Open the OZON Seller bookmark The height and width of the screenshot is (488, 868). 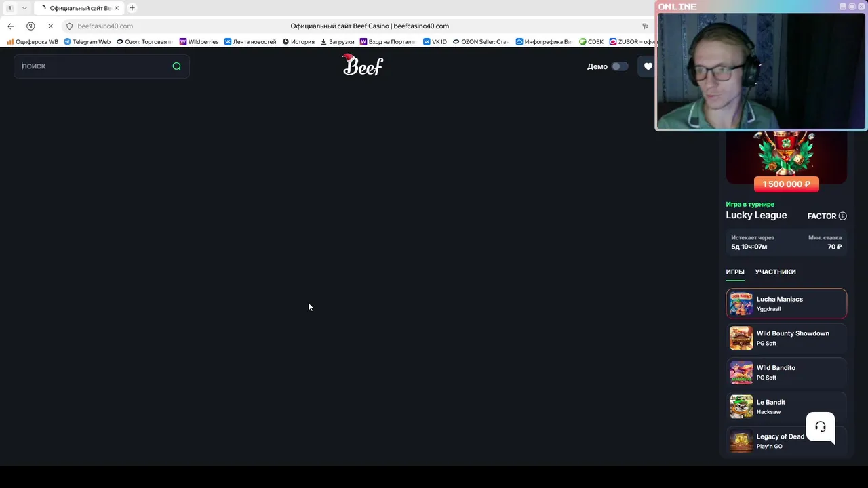pos(481,41)
